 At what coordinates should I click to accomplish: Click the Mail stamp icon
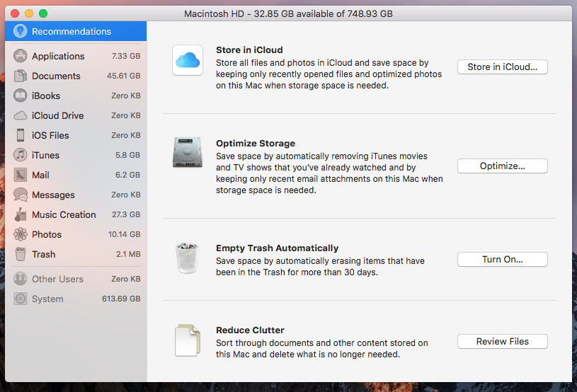pos(21,175)
